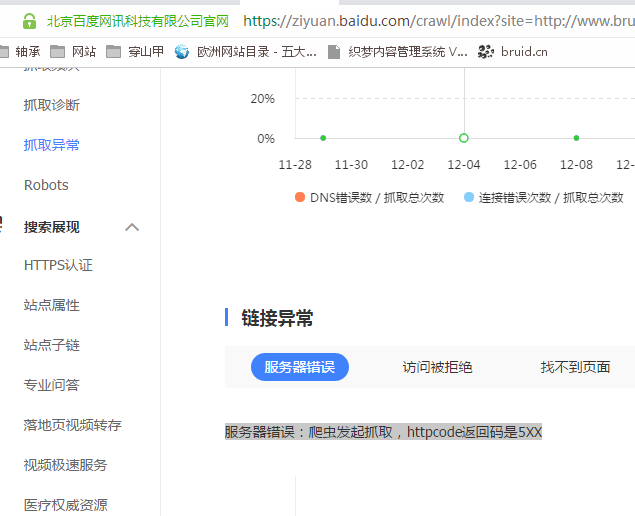Select 抓取异常 in the sidebar

click(x=51, y=145)
